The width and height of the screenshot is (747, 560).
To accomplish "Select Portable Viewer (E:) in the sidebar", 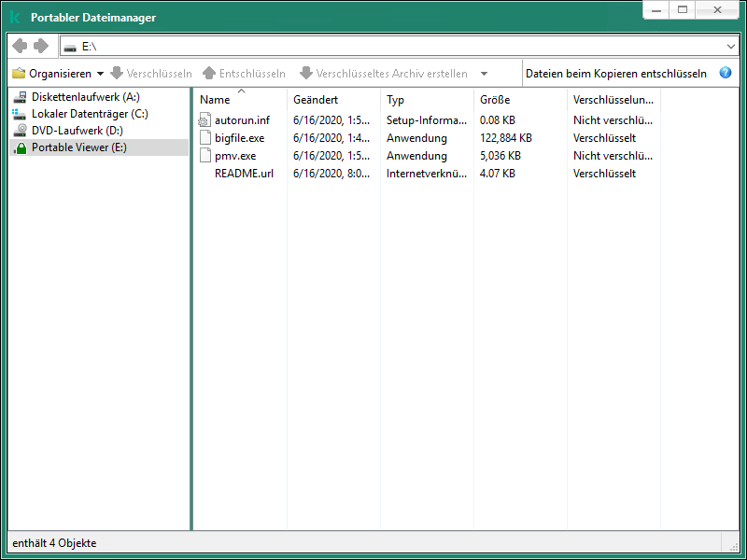I will click(70, 145).
